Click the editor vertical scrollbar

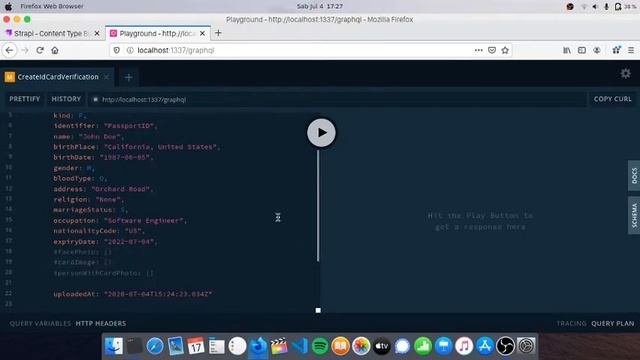[x=318, y=206]
